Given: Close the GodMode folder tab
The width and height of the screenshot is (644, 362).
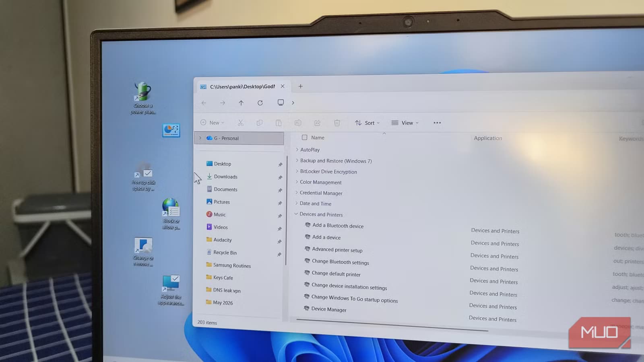Looking at the screenshot, I should (283, 86).
